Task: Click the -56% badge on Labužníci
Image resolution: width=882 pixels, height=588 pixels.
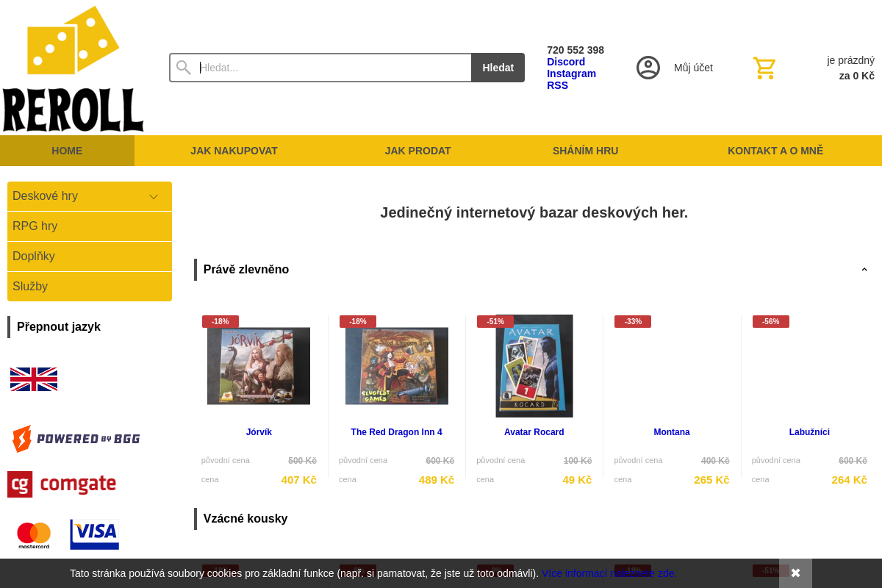Action: click(x=771, y=321)
